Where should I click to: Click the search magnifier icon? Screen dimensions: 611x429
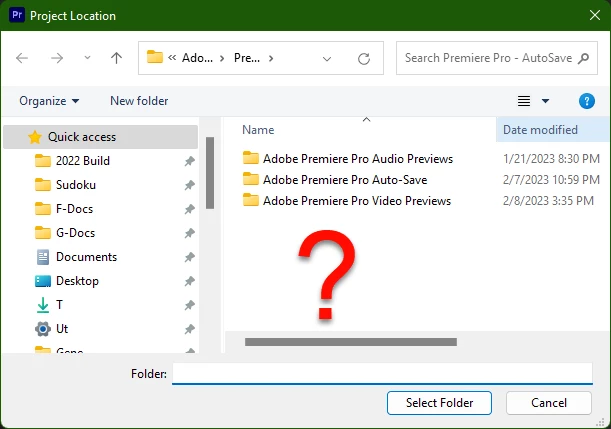pyautogui.click(x=583, y=58)
